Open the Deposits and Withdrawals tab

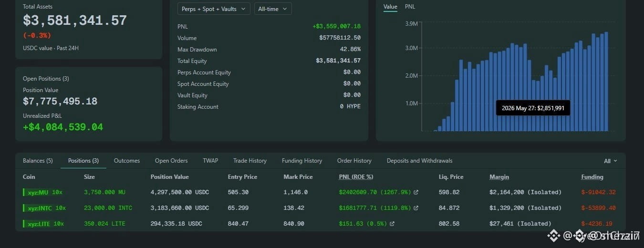[420, 161]
